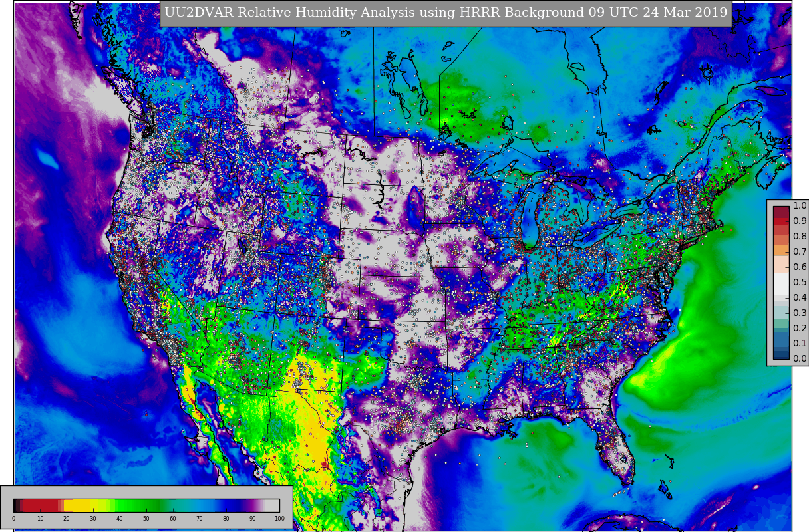Screen dimensions: 809x532
Task: Click the UU2DVAR Relative Humidity Analysis title
Action: 446,13
